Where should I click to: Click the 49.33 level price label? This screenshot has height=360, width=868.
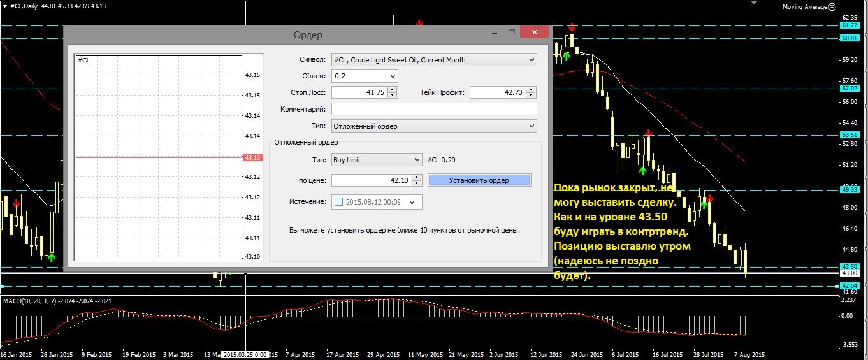(850, 189)
